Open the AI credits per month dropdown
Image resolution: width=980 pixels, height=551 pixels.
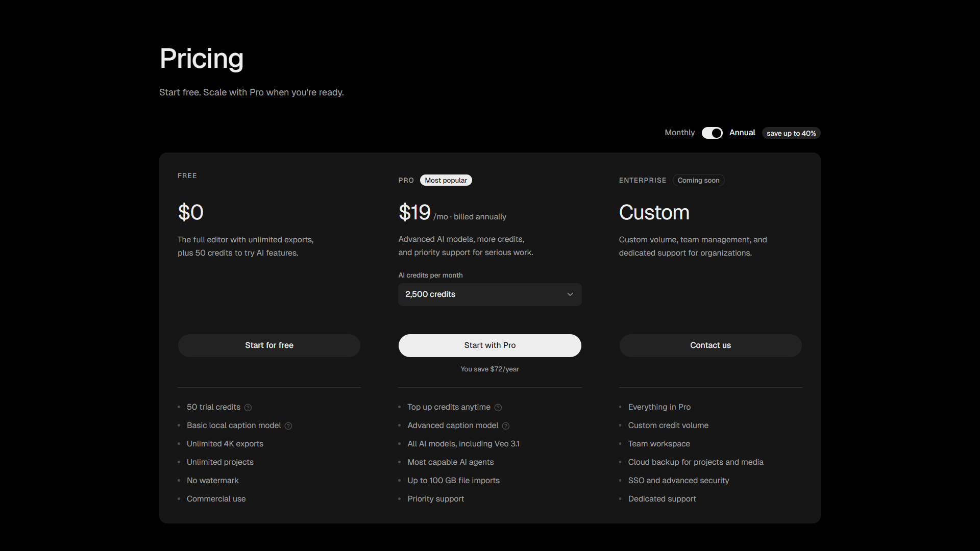coord(489,294)
